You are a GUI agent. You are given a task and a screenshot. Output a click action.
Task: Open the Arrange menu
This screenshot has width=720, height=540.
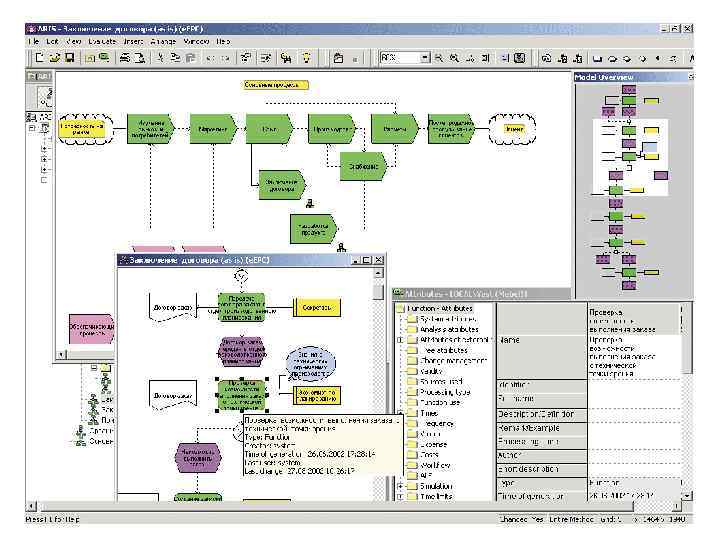[x=163, y=41]
